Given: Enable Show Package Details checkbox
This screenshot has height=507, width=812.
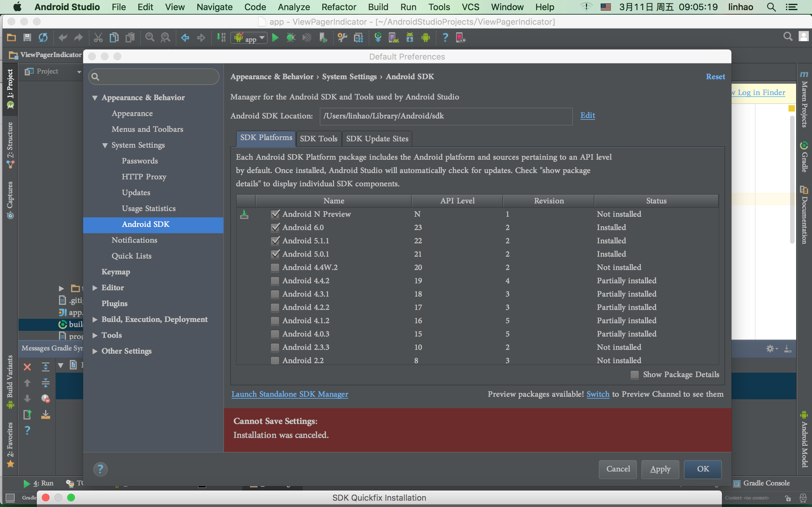Looking at the screenshot, I should (634, 375).
